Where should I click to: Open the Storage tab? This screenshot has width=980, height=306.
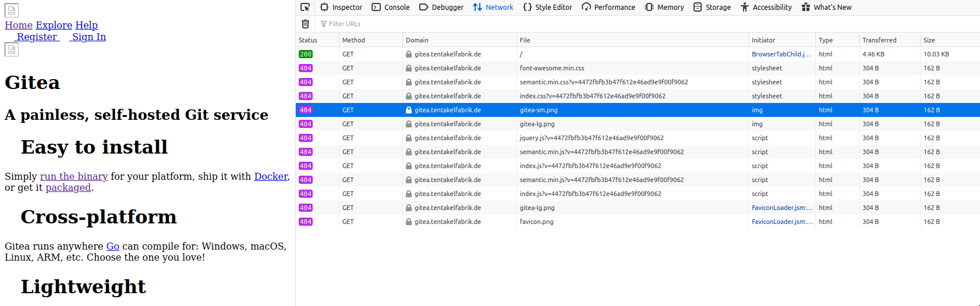click(712, 7)
